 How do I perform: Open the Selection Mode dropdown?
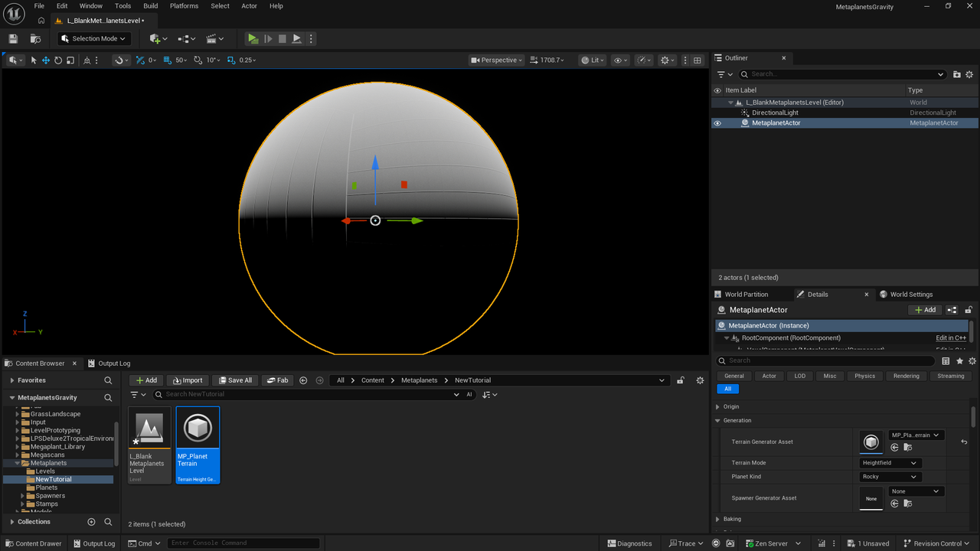94,38
